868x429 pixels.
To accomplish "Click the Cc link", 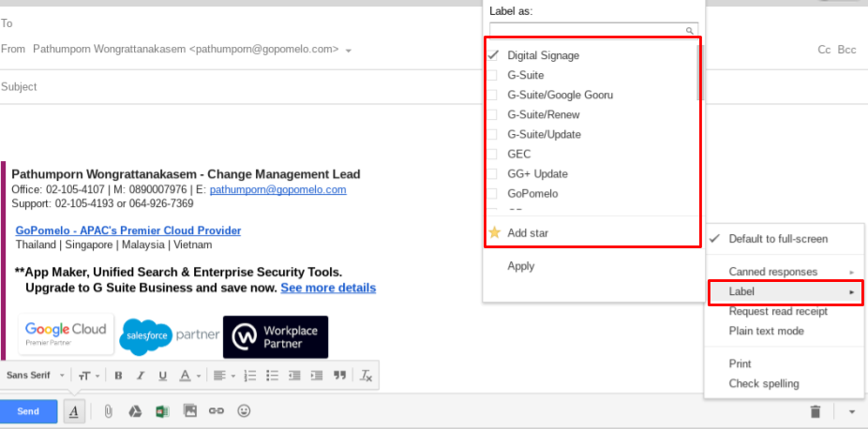I will point(824,50).
